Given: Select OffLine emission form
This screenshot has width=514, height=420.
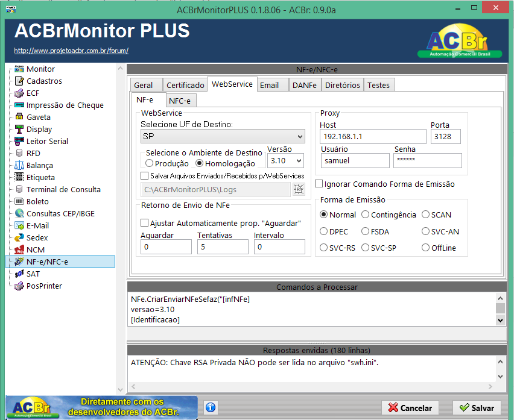Looking at the screenshot, I should point(425,248).
